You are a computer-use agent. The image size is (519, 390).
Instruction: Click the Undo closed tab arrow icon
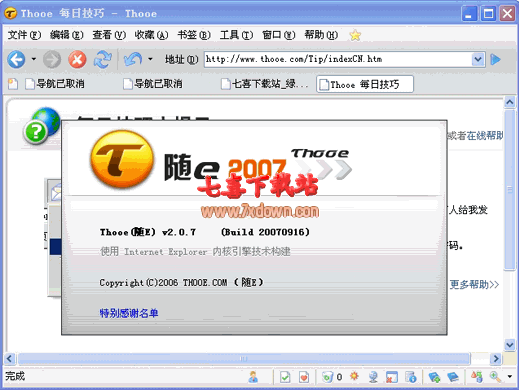click(x=133, y=59)
